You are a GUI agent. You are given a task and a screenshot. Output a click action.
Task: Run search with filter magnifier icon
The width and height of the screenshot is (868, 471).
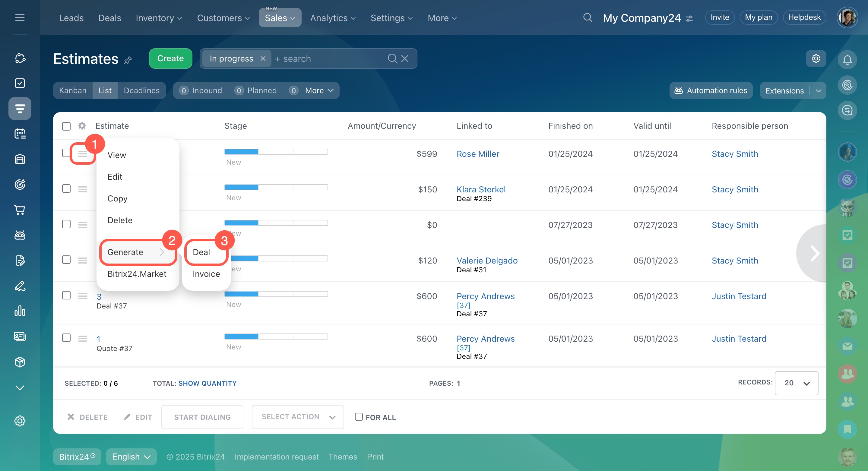(392, 58)
